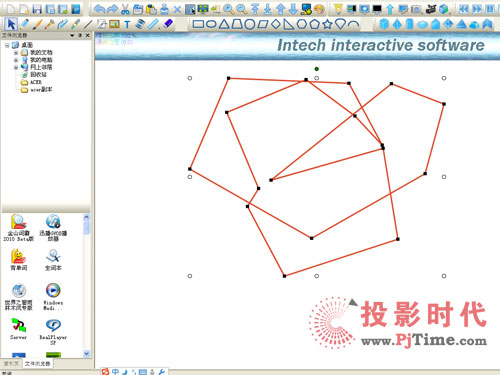Choose the text T tool

pyautogui.click(x=127, y=24)
